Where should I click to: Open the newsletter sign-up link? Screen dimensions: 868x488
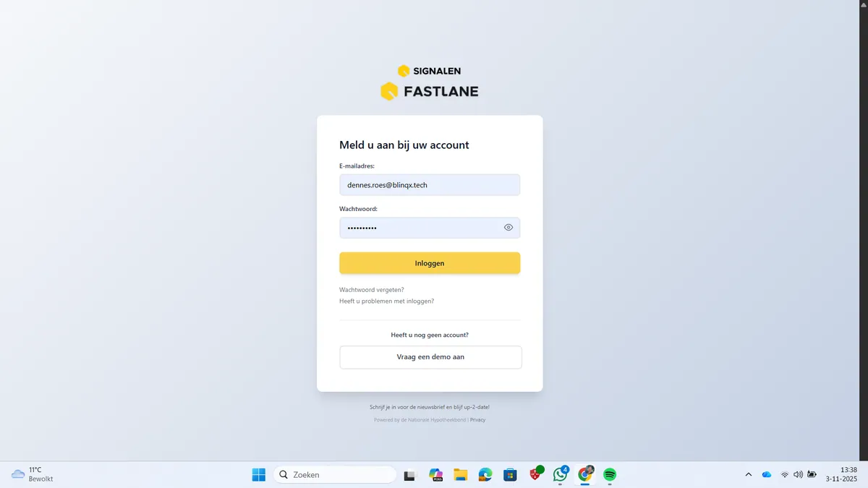pos(430,407)
